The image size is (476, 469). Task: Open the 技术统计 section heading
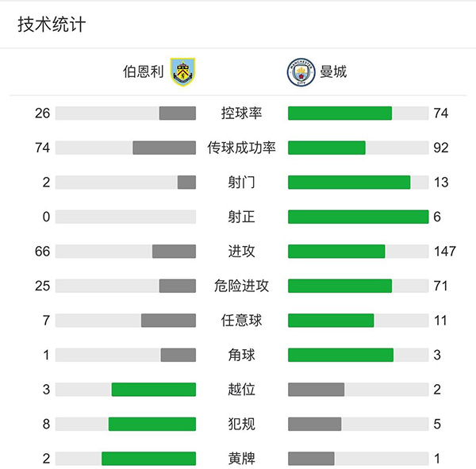coord(52,25)
